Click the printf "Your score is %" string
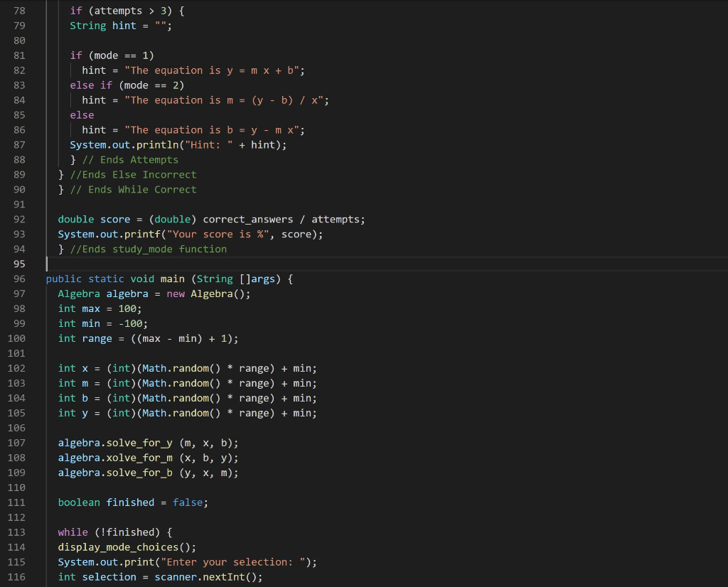The width and height of the screenshot is (728, 587). [218, 235]
